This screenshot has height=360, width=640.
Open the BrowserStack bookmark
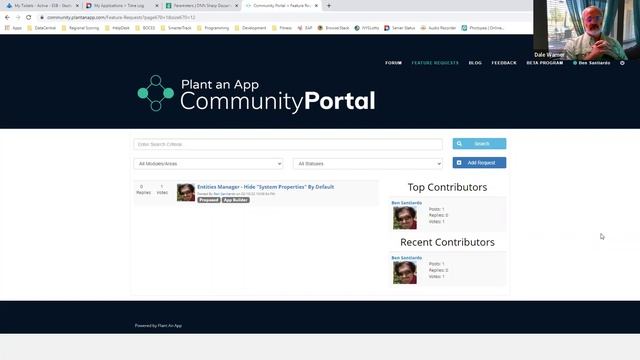click(333, 28)
